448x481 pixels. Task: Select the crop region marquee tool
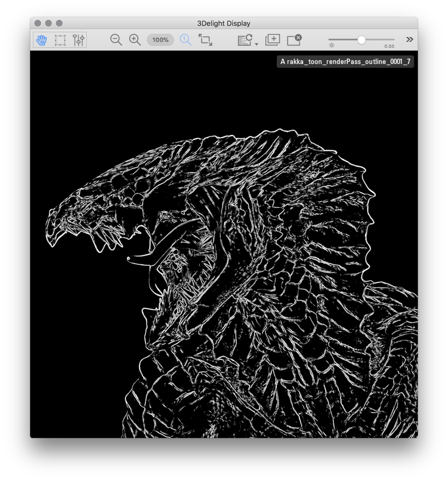60,40
